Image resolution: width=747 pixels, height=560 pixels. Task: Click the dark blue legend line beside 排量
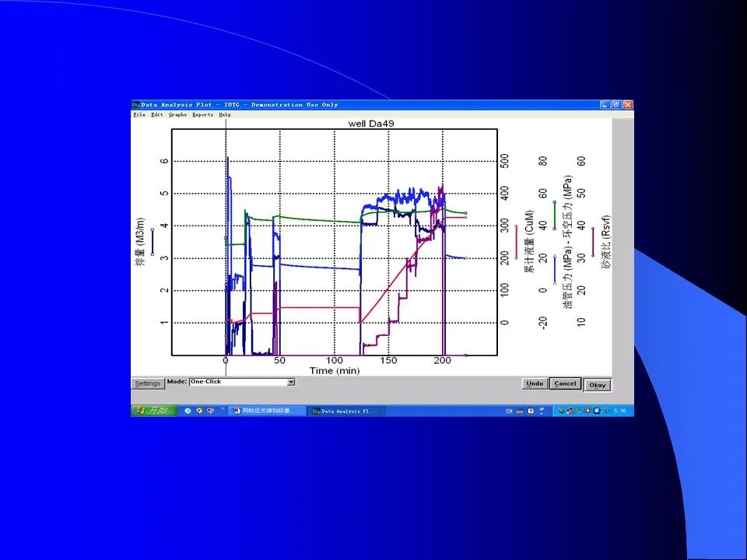point(153,242)
